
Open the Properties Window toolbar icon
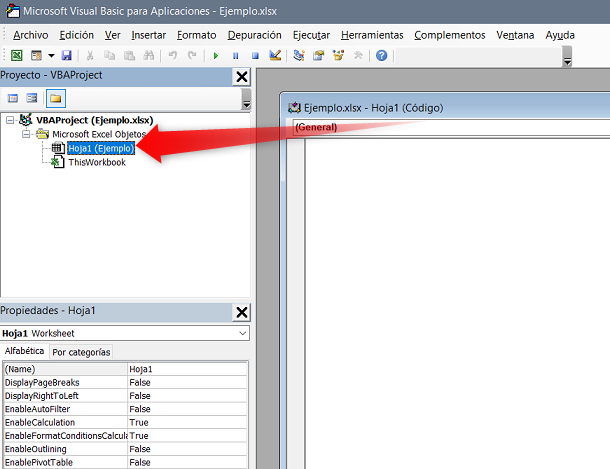(319, 56)
